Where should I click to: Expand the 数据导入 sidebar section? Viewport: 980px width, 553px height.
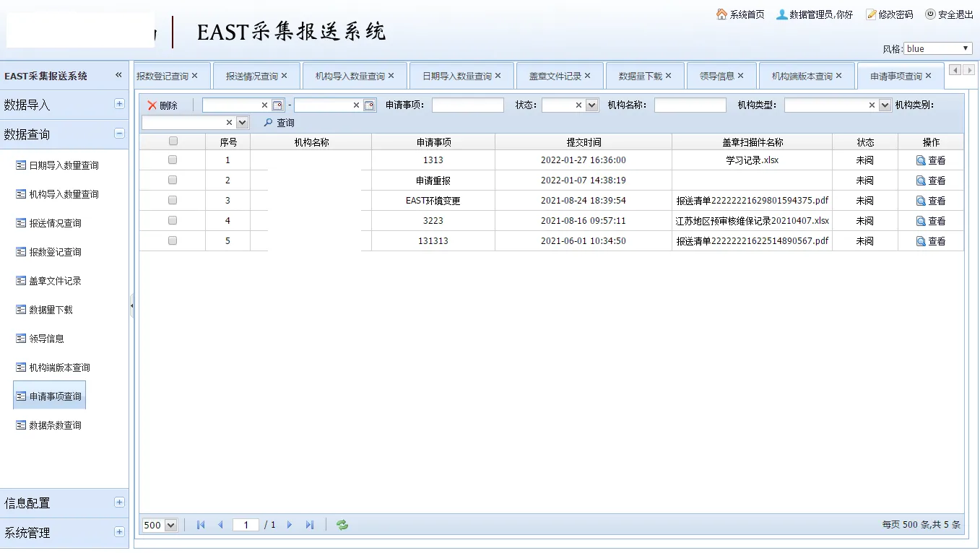tap(119, 104)
